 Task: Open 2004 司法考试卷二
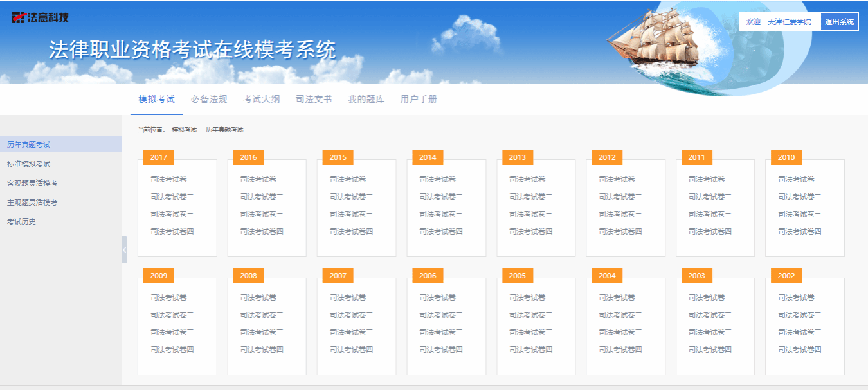620,315
